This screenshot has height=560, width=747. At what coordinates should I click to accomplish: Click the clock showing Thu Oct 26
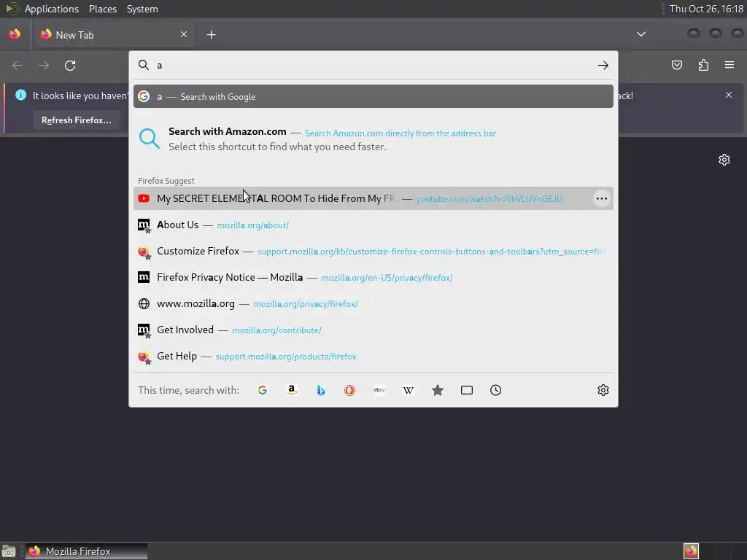706,9
